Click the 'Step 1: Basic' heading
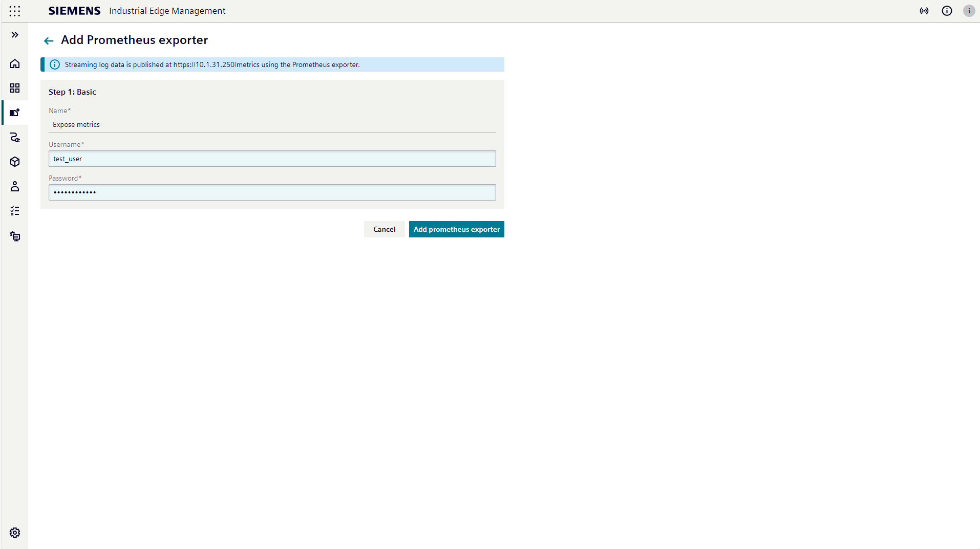Viewport: 980px width, 549px height. pyautogui.click(x=72, y=92)
